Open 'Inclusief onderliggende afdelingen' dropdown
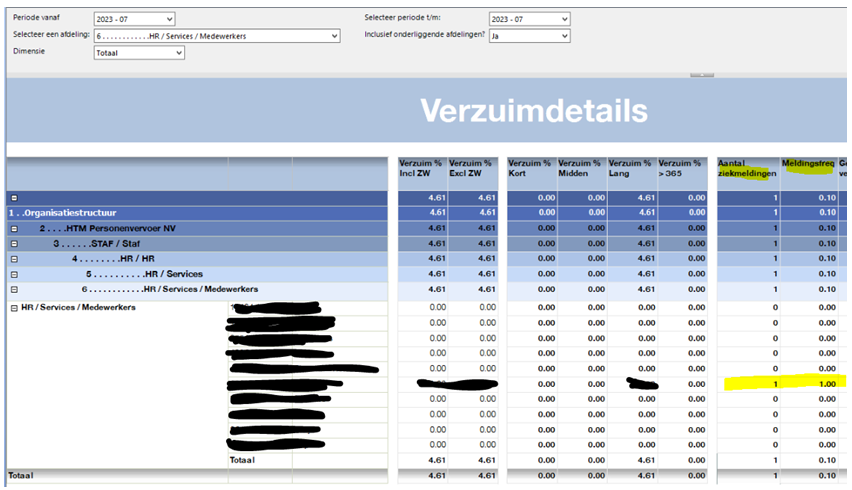The image size is (852, 490). point(529,36)
